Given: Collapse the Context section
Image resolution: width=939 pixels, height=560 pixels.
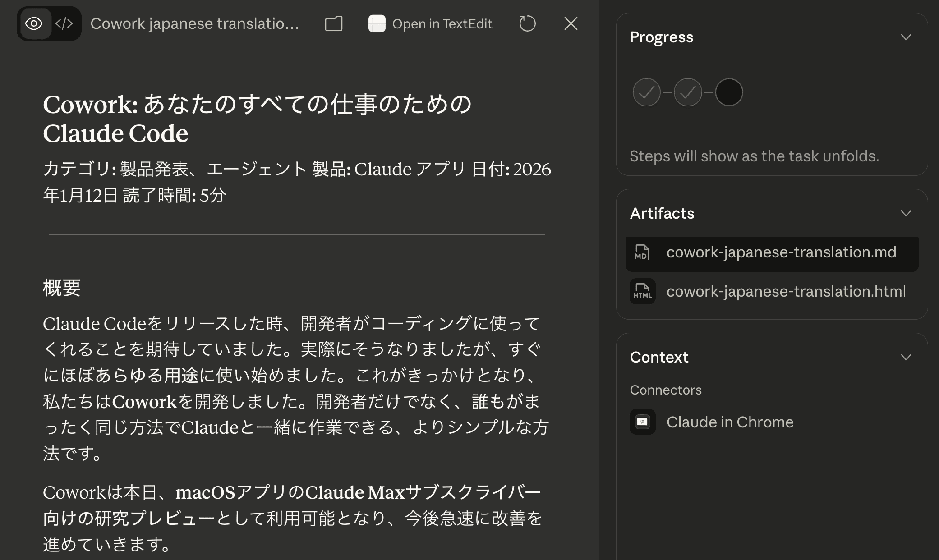Looking at the screenshot, I should (906, 357).
